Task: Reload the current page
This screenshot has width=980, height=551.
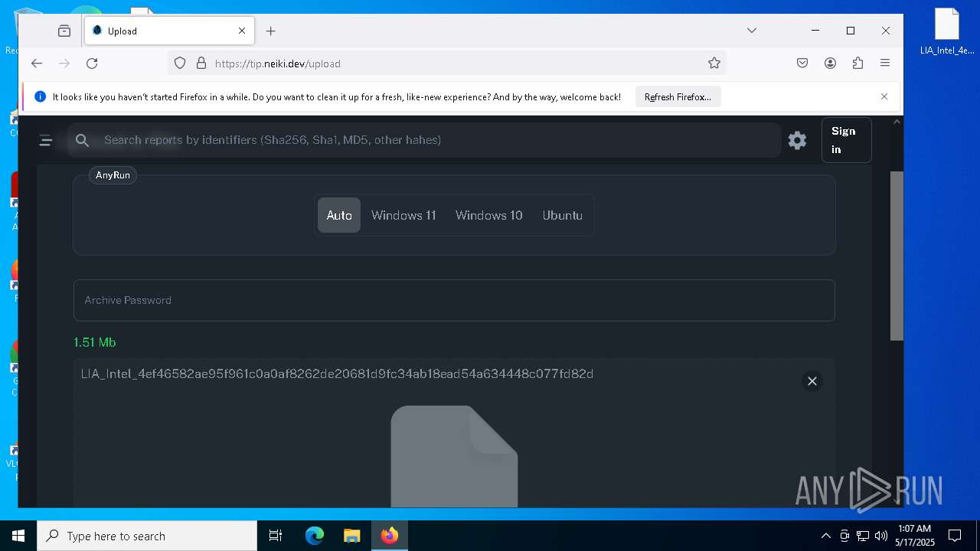Action: tap(92, 64)
